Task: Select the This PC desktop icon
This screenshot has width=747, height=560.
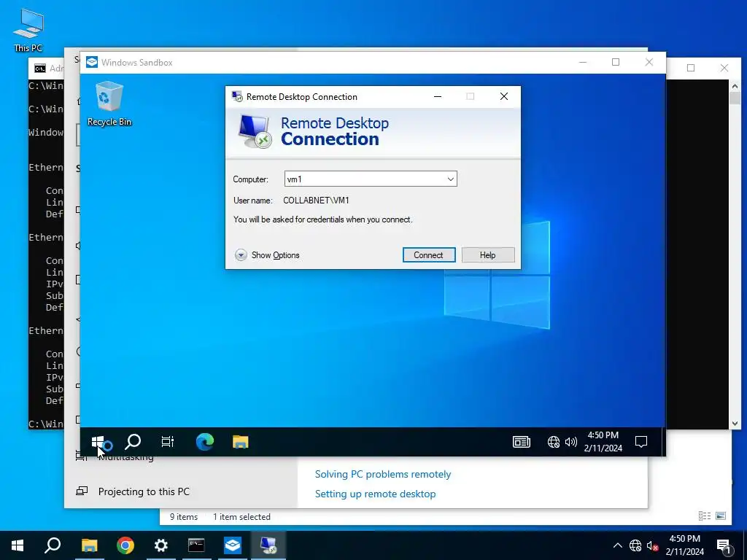Action: point(28,31)
